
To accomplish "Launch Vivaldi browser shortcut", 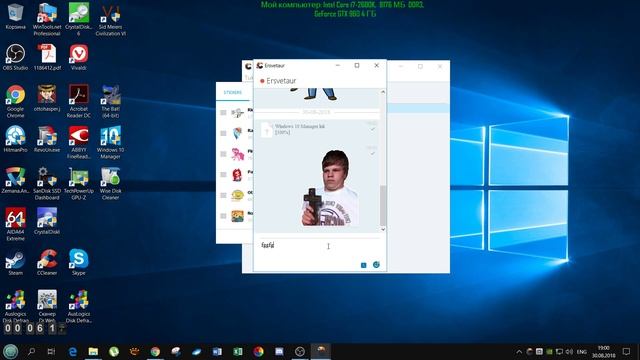I will [78, 57].
